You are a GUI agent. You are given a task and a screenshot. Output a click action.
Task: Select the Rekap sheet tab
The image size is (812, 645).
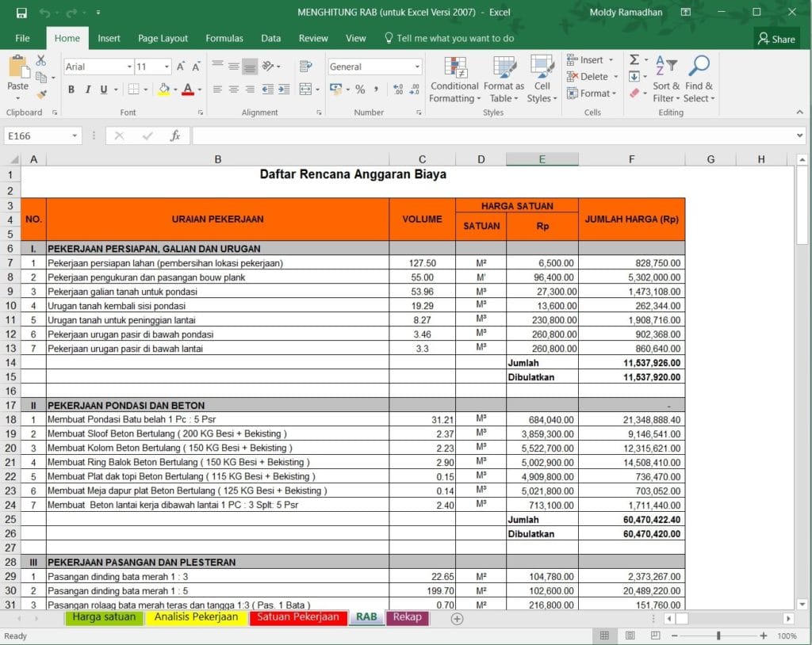(407, 617)
